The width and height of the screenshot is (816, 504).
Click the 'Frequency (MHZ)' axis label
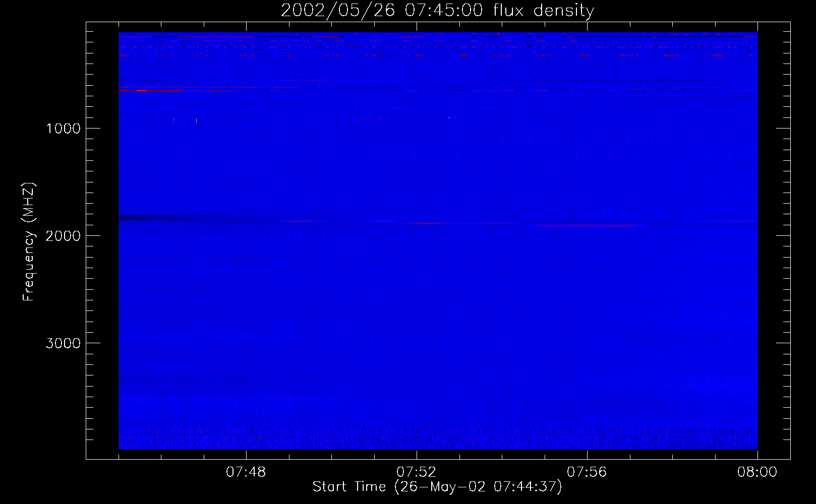pyautogui.click(x=29, y=242)
